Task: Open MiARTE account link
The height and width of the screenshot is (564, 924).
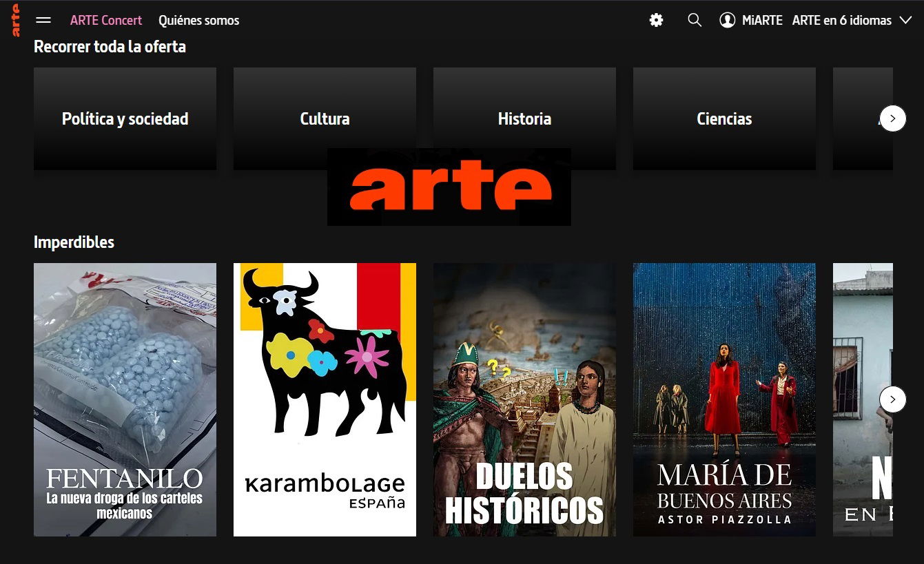Action: [762, 20]
